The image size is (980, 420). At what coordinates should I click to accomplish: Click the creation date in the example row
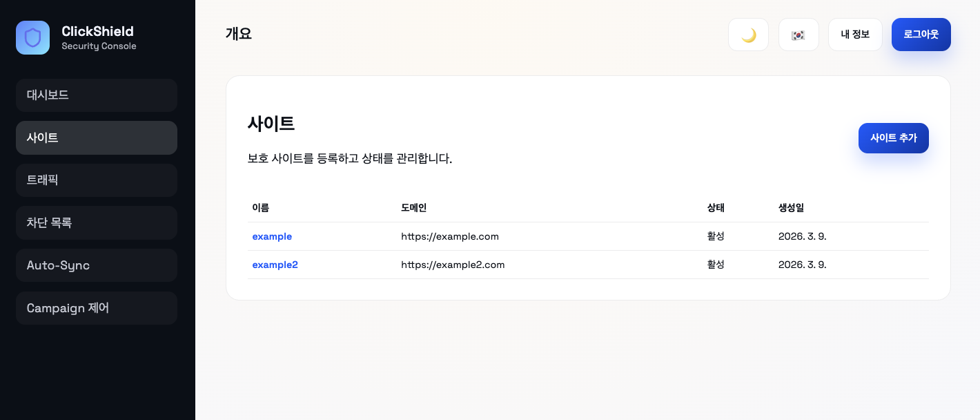[803, 236]
